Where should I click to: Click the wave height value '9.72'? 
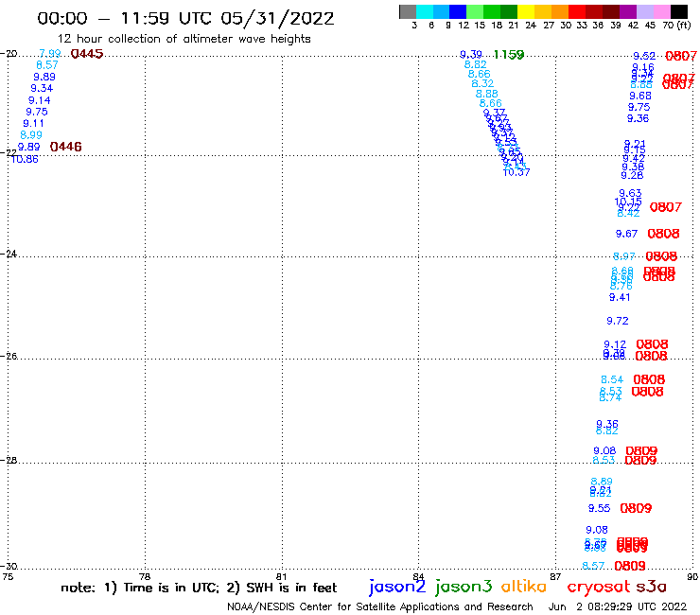618,321
